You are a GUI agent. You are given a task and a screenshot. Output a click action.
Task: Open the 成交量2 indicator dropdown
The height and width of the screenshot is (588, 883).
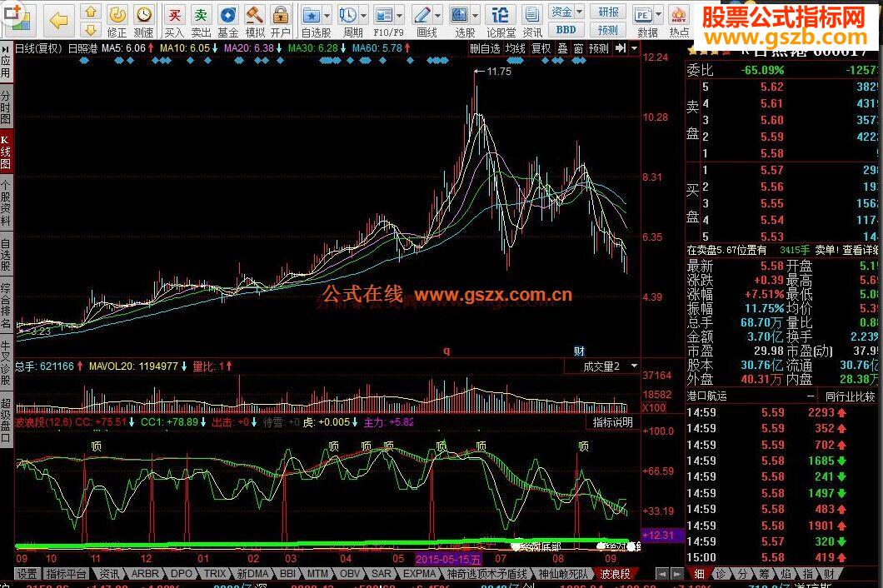click(x=634, y=366)
